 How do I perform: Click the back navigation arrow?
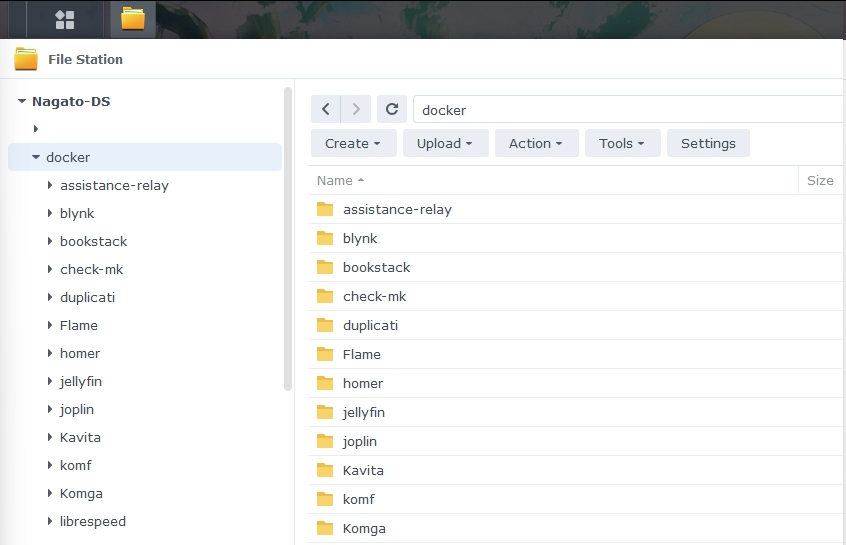[x=326, y=109]
